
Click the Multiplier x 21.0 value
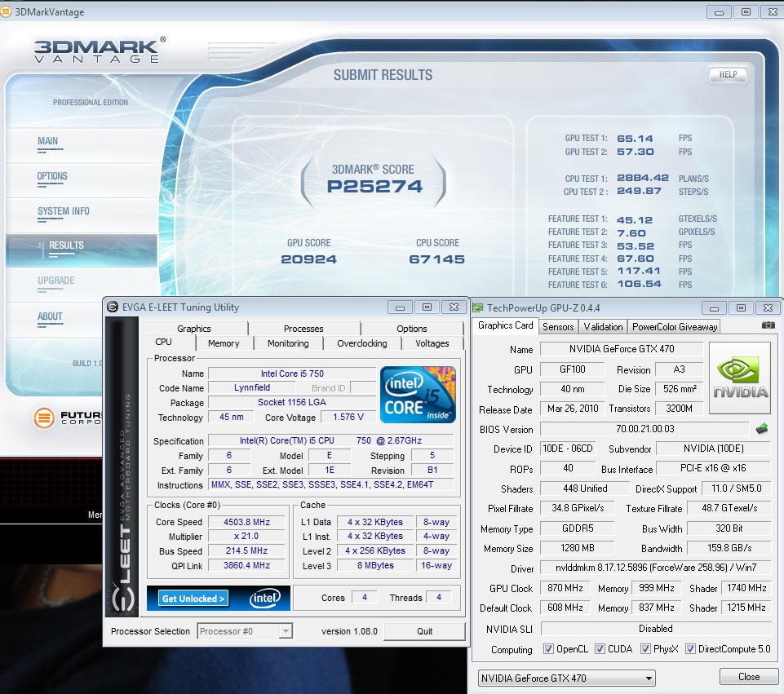click(x=246, y=536)
